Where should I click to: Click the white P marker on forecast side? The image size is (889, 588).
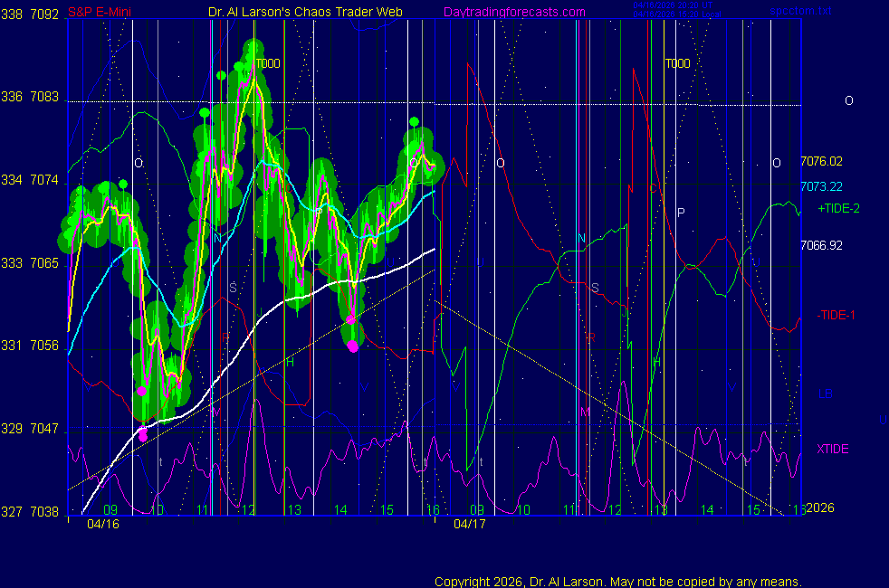pyautogui.click(x=681, y=212)
